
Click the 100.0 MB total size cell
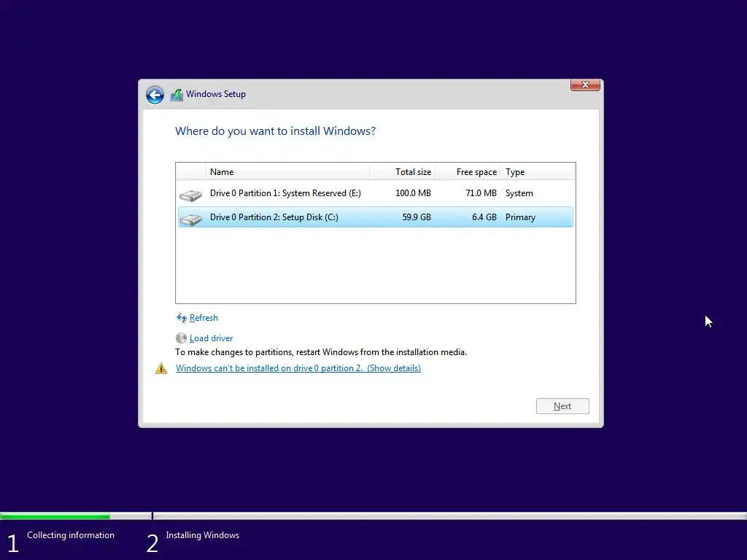click(413, 193)
